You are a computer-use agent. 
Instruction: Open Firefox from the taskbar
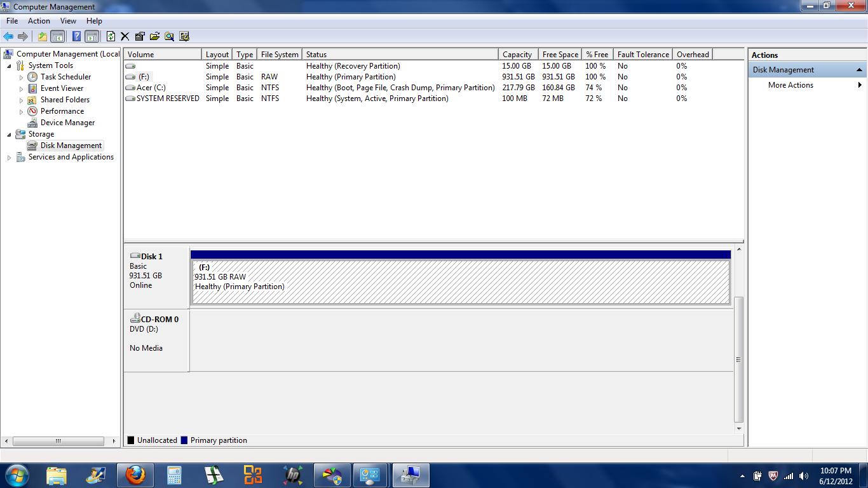pos(135,475)
